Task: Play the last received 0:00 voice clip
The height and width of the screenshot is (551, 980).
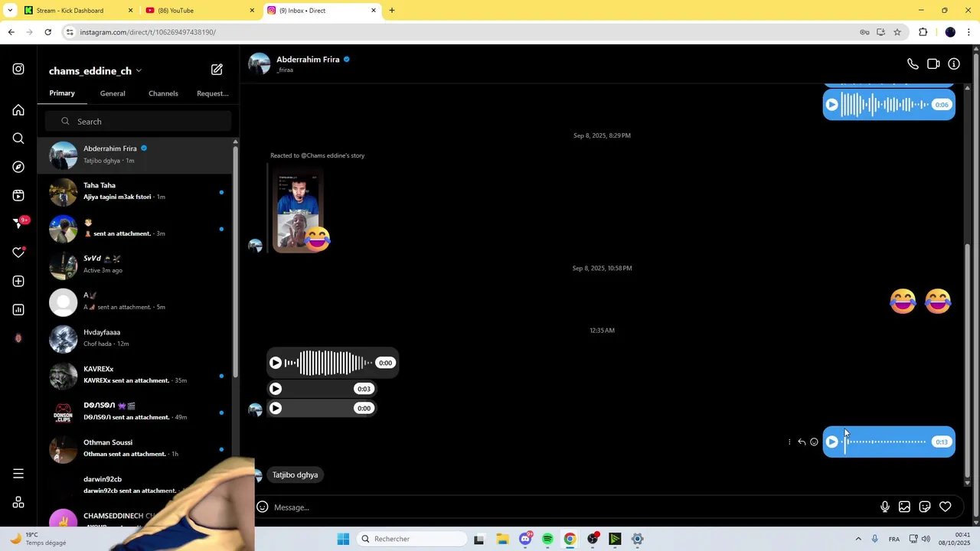Action: [x=276, y=408]
